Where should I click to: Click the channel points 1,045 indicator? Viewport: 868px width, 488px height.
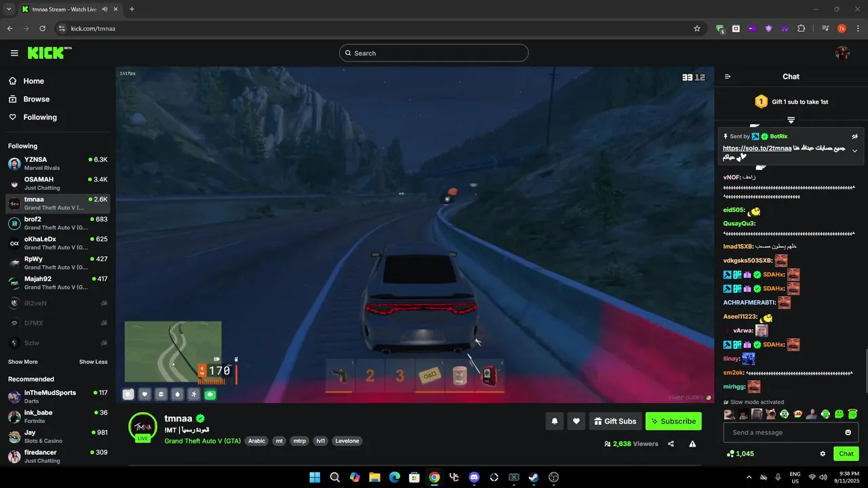(740, 453)
